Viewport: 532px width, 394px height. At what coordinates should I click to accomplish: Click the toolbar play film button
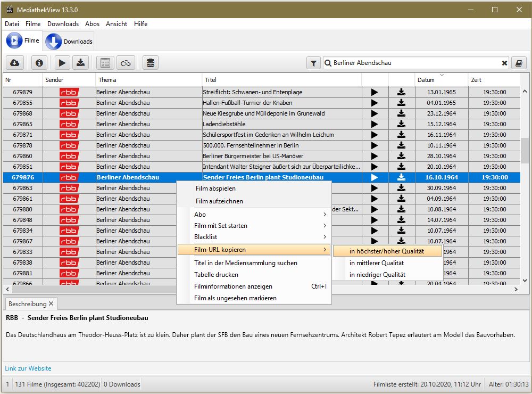(62, 63)
